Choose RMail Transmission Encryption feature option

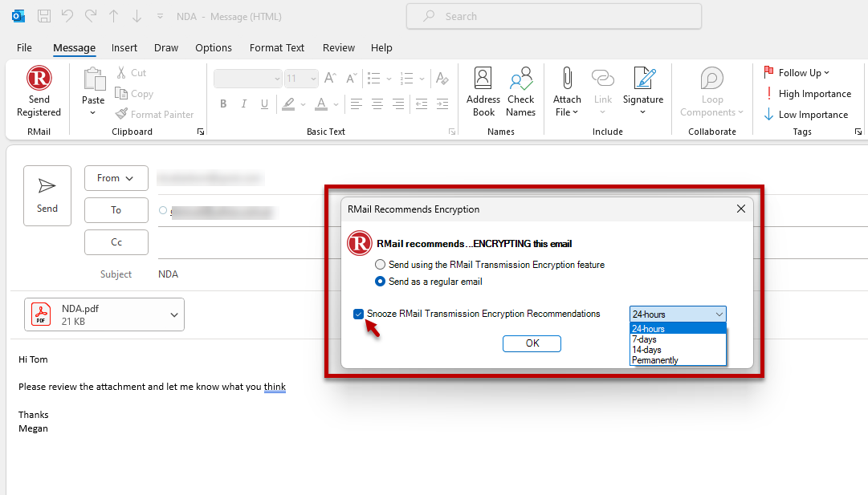tap(380, 265)
